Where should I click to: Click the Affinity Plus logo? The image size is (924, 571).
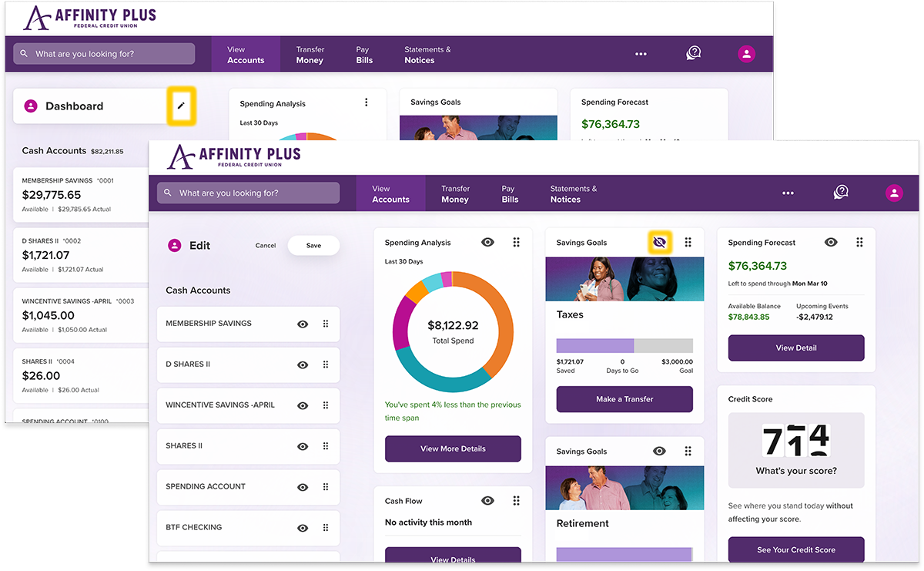click(x=233, y=156)
